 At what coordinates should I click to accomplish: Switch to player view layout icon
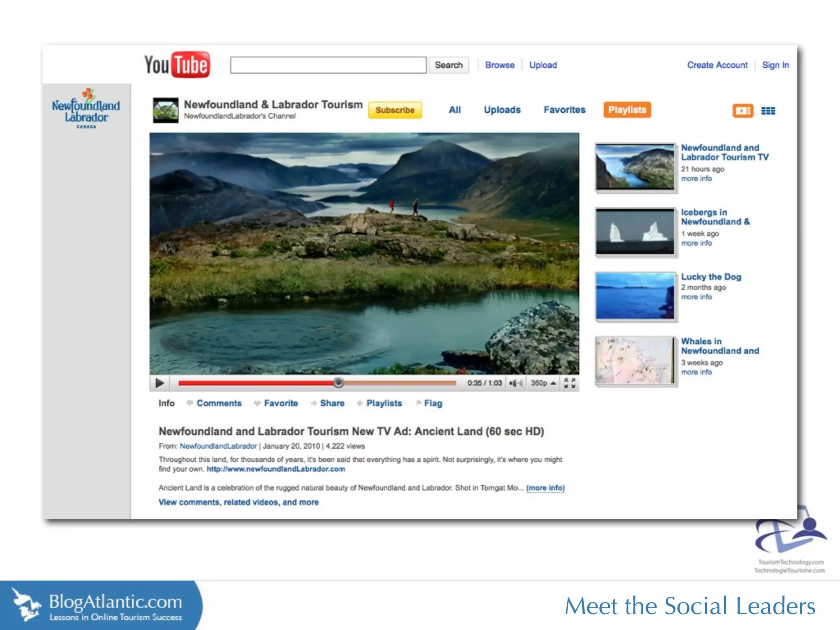coord(743,111)
